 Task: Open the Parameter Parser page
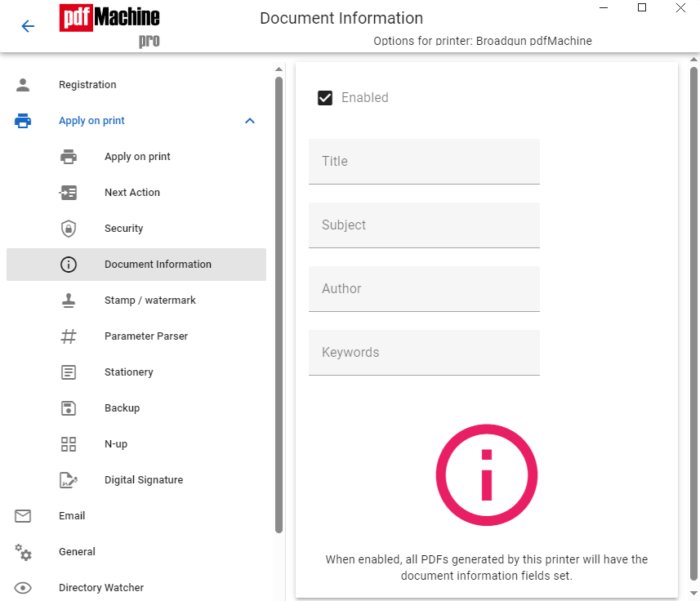136,336
